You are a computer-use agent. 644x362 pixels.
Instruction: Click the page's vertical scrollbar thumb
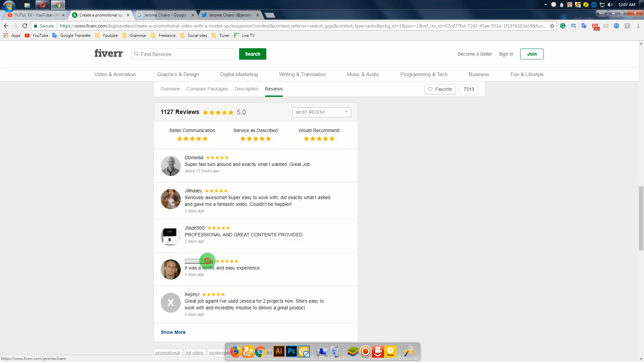[x=641, y=218]
